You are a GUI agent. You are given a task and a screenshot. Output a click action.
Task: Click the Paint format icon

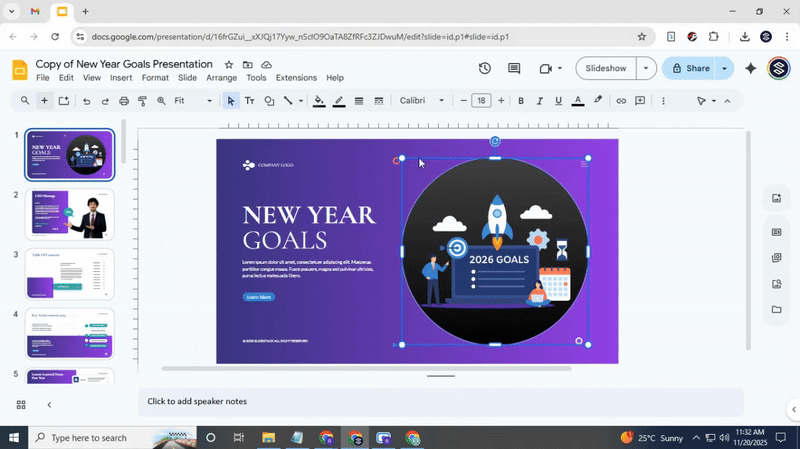click(143, 101)
